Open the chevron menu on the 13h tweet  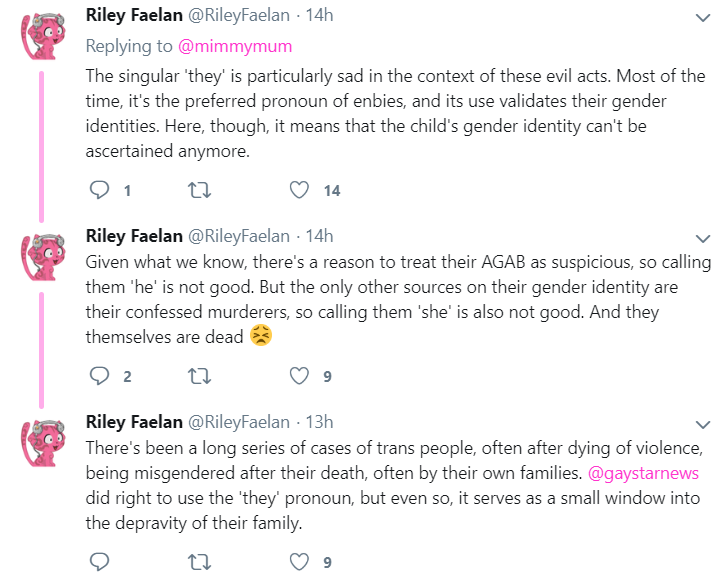[x=703, y=425]
